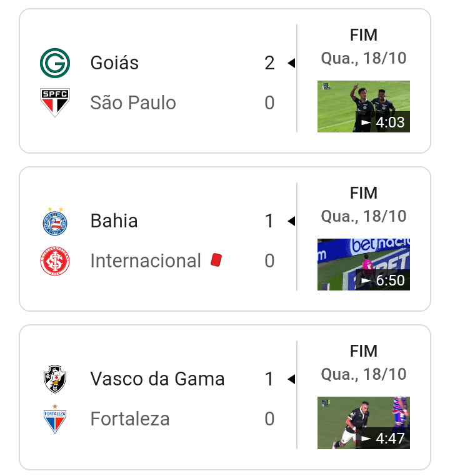450x476 pixels.
Task: Open the Internacional team name link
Action: [x=146, y=261]
